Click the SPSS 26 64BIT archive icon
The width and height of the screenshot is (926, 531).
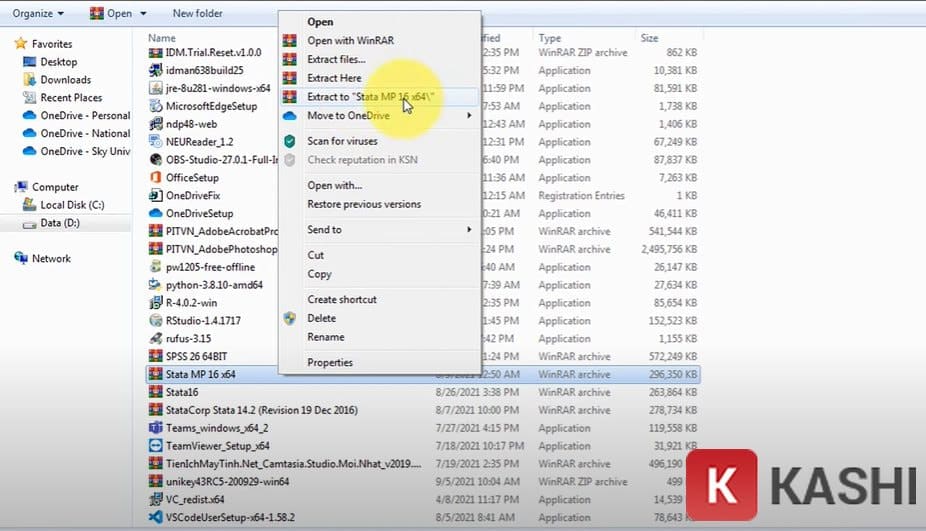click(x=155, y=356)
